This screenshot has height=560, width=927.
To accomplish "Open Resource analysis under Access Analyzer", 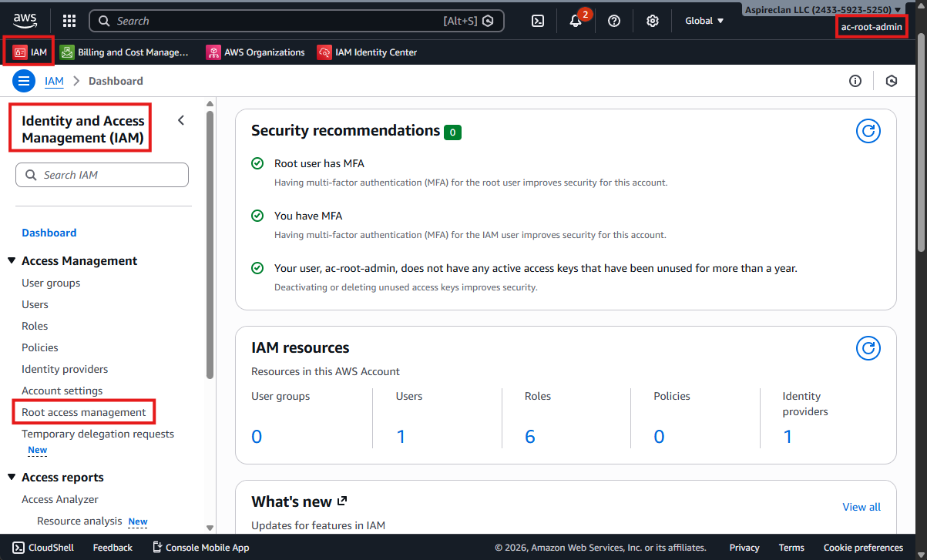I will click(x=79, y=521).
